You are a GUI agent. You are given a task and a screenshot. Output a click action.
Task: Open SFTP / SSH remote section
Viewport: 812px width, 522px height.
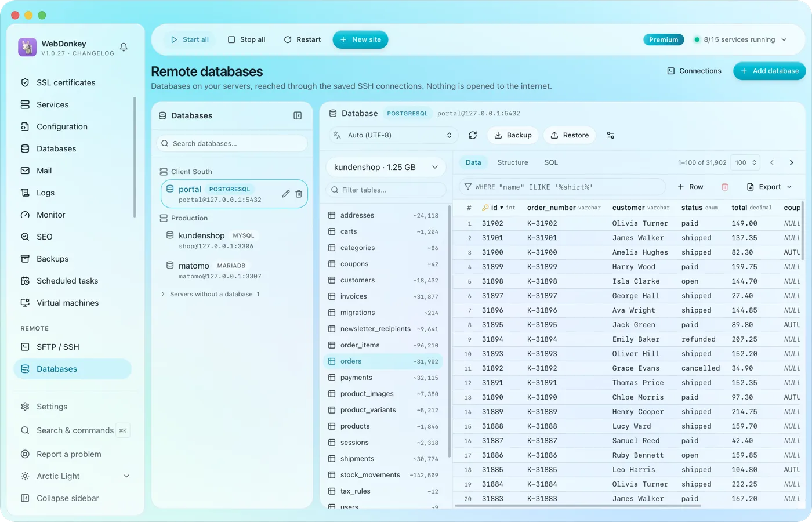73,347
